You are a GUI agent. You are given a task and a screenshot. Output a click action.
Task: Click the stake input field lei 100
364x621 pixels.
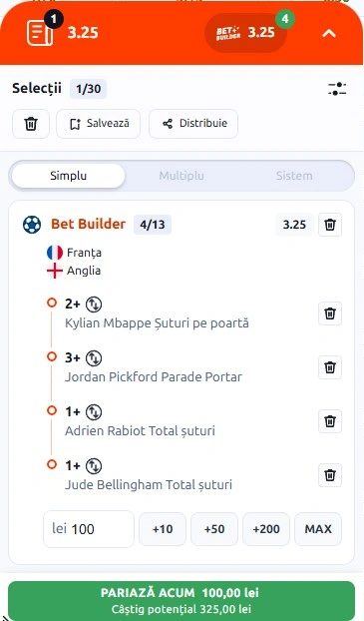[89, 529]
